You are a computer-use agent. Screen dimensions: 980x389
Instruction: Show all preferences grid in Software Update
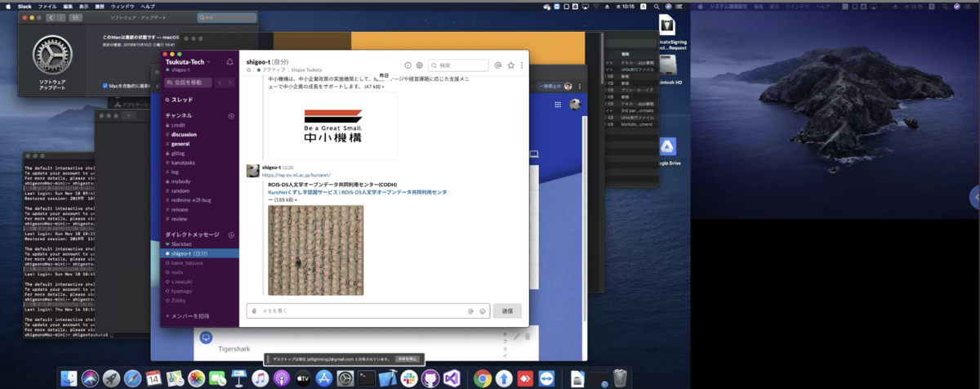click(76, 16)
